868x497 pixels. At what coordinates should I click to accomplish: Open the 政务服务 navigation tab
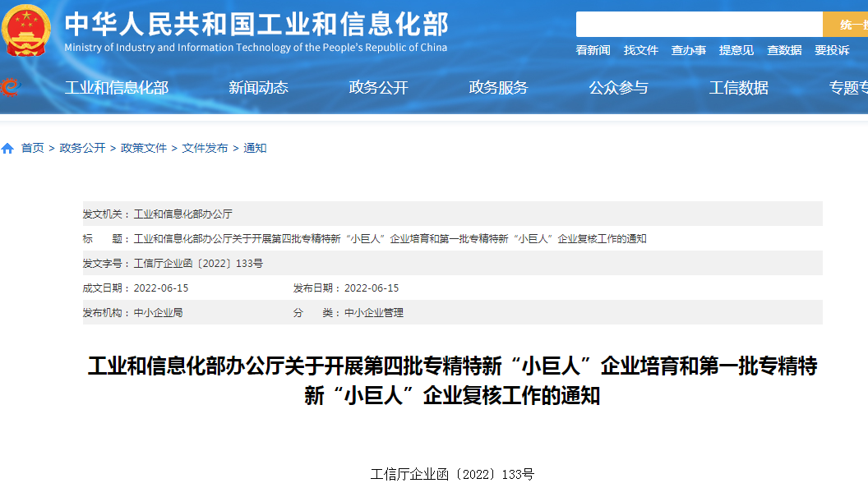498,87
